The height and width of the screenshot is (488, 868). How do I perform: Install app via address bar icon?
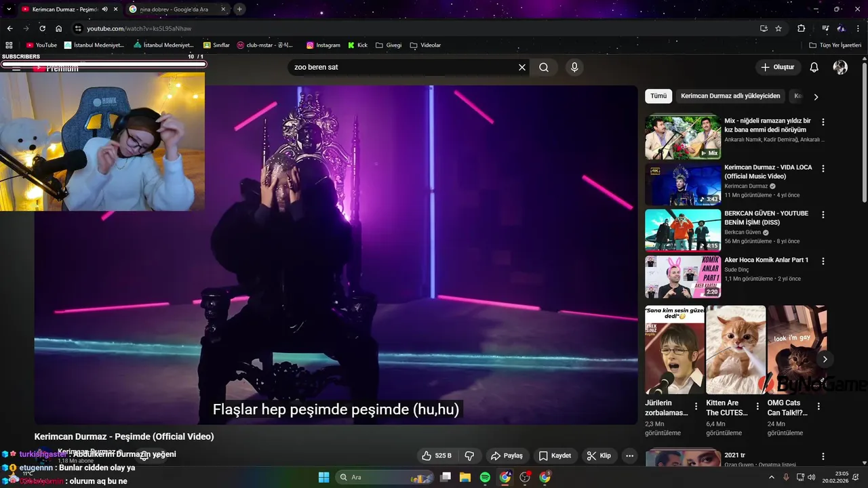point(764,28)
